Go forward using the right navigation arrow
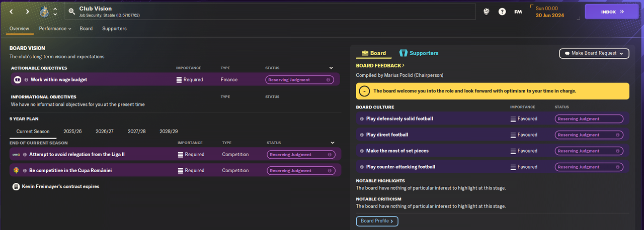 coord(27,12)
